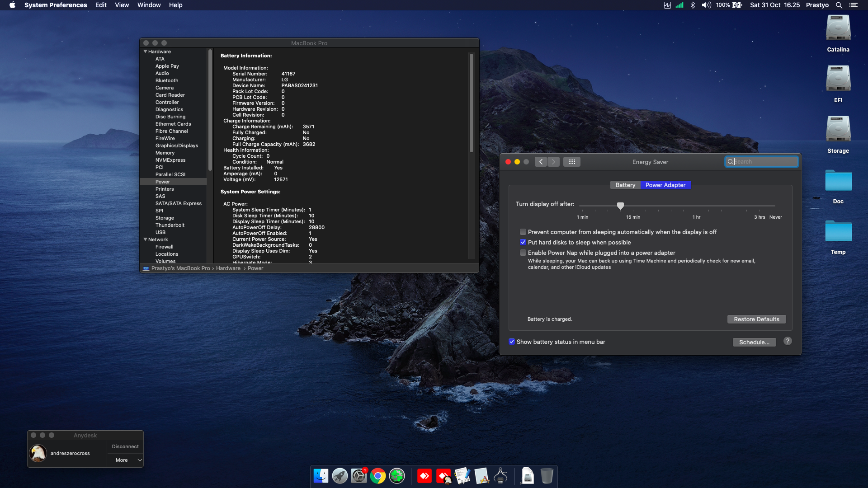Open the screwdriver-and-paper editor in dock
The width and height of the screenshot is (868, 488).
[x=462, y=476]
